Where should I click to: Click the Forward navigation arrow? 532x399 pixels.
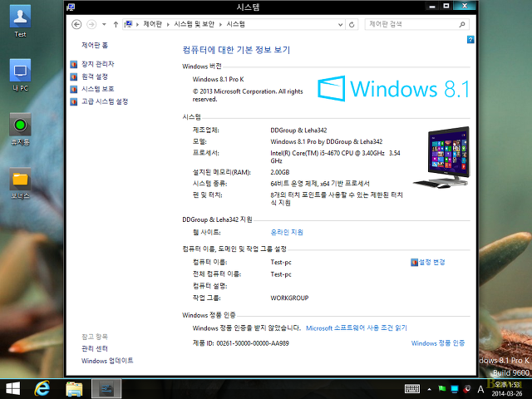[x=91, y=24]
